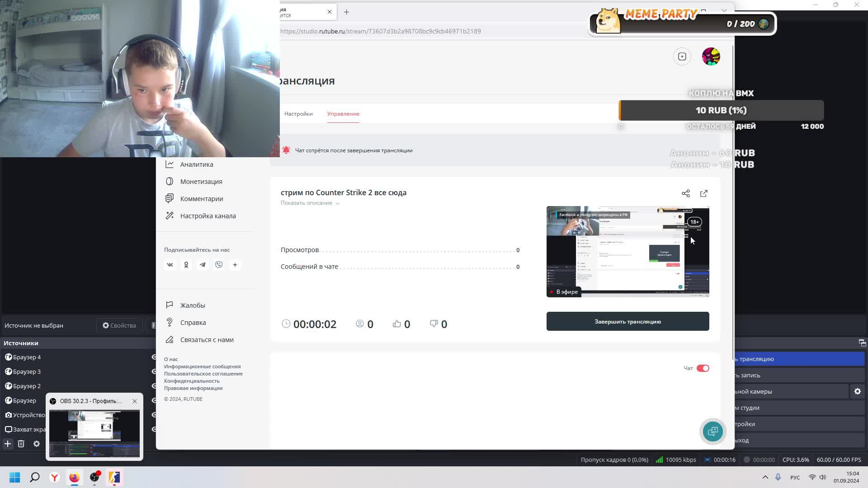Open the browser tab list chevron

(x=724, y=10)
